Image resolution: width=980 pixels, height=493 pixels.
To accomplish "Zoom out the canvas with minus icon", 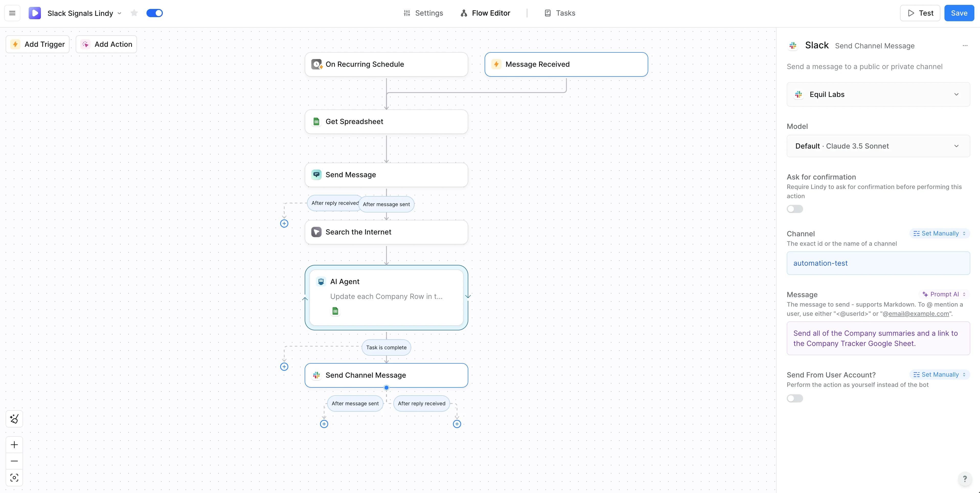I will (x=15, y=461).
